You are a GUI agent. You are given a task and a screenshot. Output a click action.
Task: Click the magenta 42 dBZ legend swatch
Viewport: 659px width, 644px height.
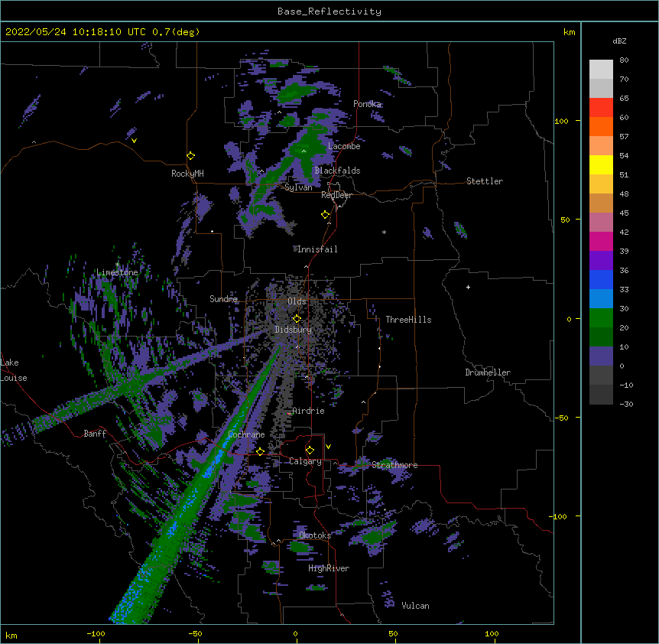[601, 241]
